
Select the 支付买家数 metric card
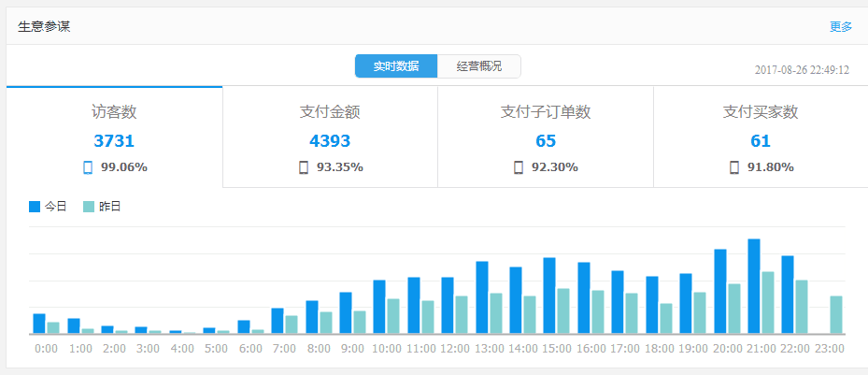[761, 137]
